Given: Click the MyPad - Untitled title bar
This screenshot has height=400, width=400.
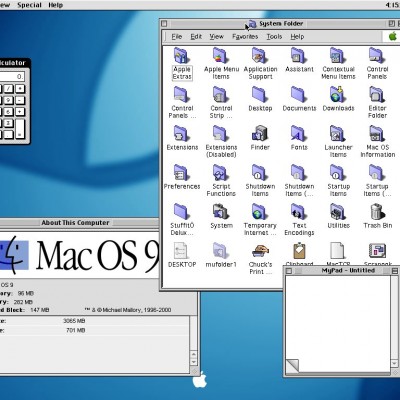Looking at the screenshot, I should click(342, 271).
